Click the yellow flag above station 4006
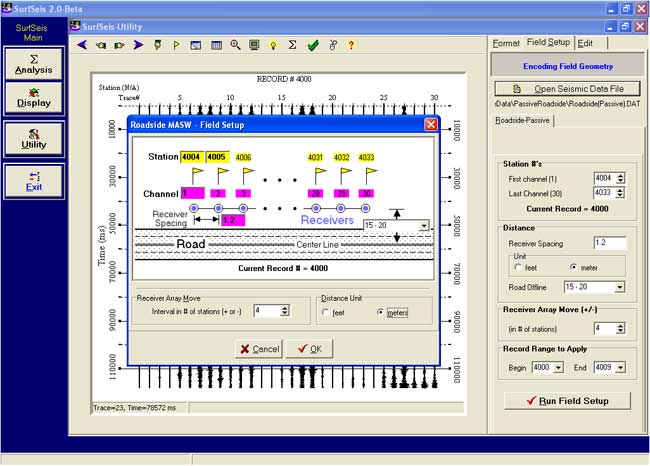This screenshot has height=466, width=650. (248, 175)
